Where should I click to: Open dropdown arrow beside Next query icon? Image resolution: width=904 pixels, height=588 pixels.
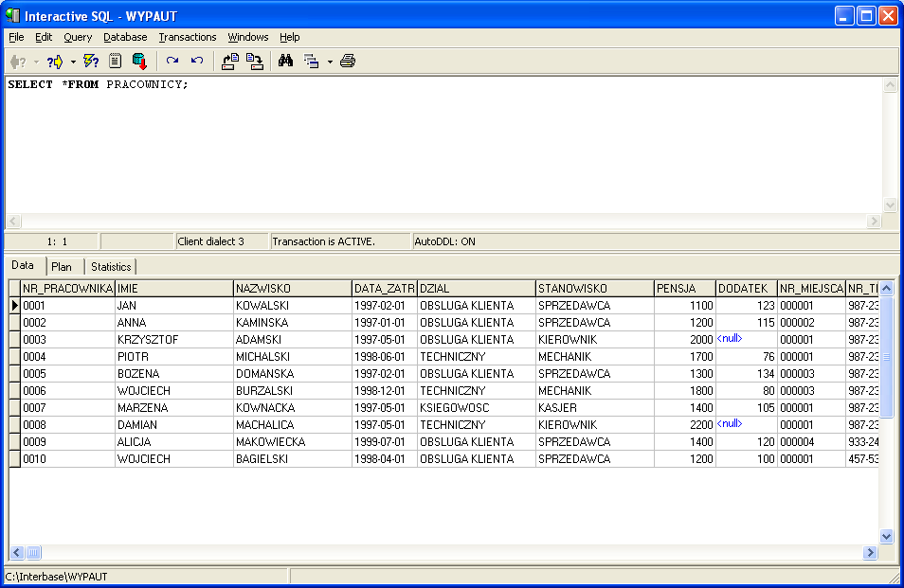(x=73, y=62)
